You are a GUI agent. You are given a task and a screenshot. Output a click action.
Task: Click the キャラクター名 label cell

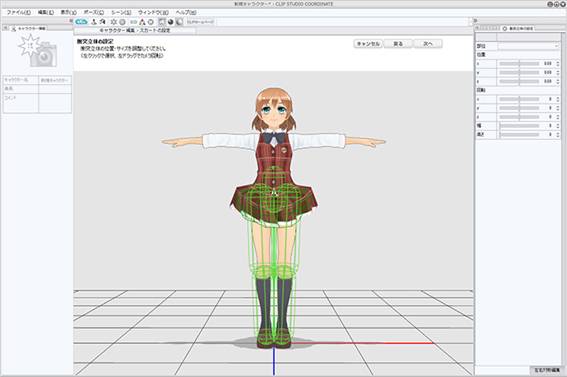pyautogui.click(x=21, y=80)
